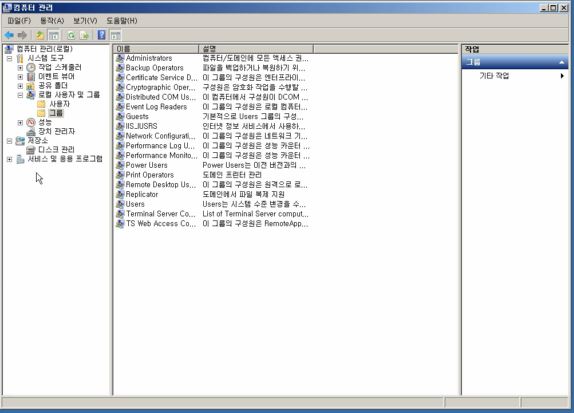This screenshot has height=413, width=574.
Task: Open Help with the question mark icon
Action: coord(101,35)
